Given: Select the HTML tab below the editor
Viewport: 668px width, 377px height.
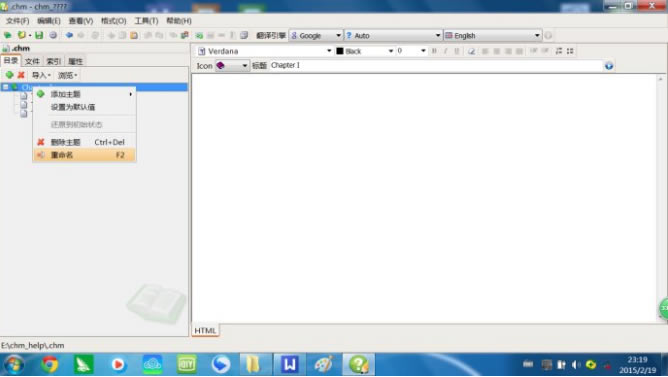Looking at the screenshot, I should point(205,331).
